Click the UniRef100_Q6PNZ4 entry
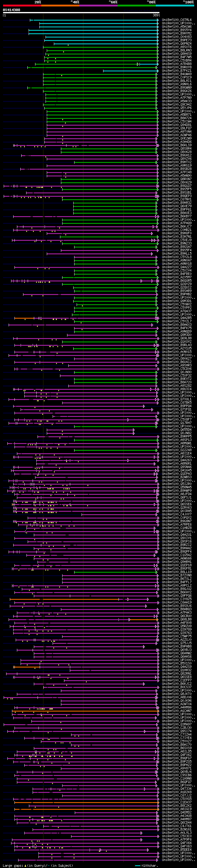Image resolution: width=197 pixels, height=868 pixels. (x=176, y=43)
